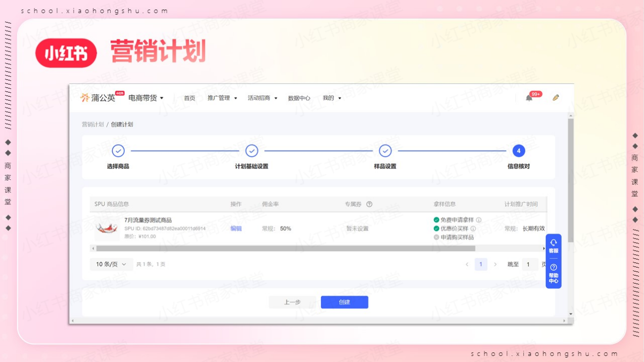Open 帮助中心 help center floating icon
Viewport: 644px width, 362px height.
tap(554, 274)
